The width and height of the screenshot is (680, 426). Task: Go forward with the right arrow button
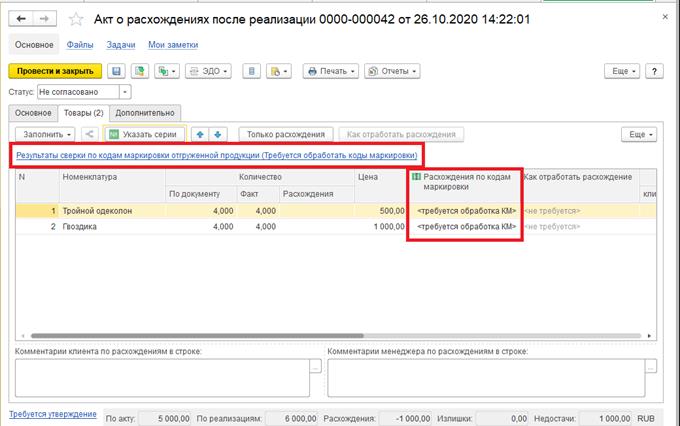pos(45,19)
